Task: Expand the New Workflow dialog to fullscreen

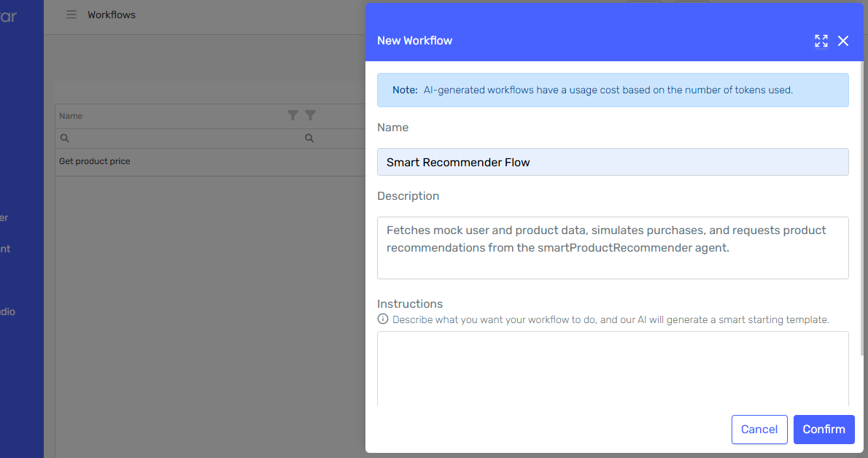Action: pyautogui.click(x=821, y=41)
